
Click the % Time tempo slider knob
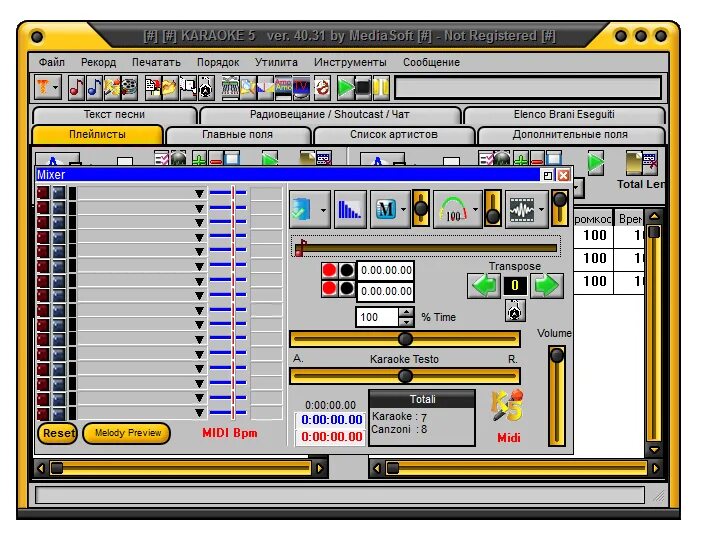pos(405,339)
